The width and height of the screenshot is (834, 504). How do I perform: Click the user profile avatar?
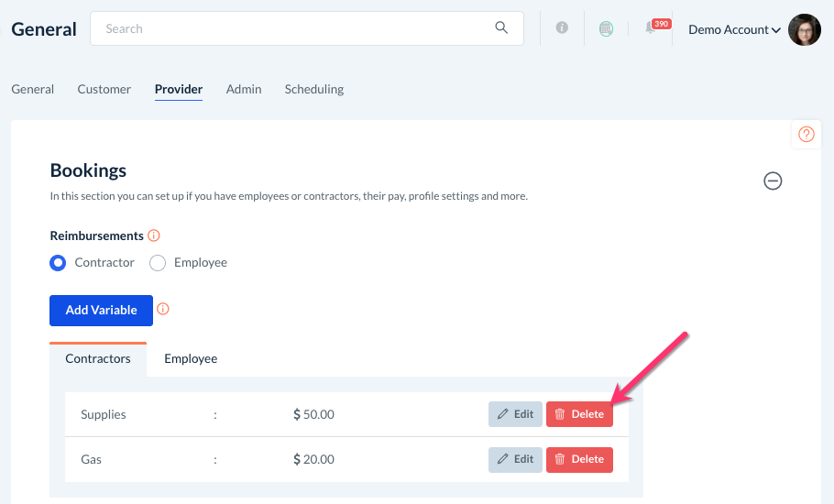804,29
